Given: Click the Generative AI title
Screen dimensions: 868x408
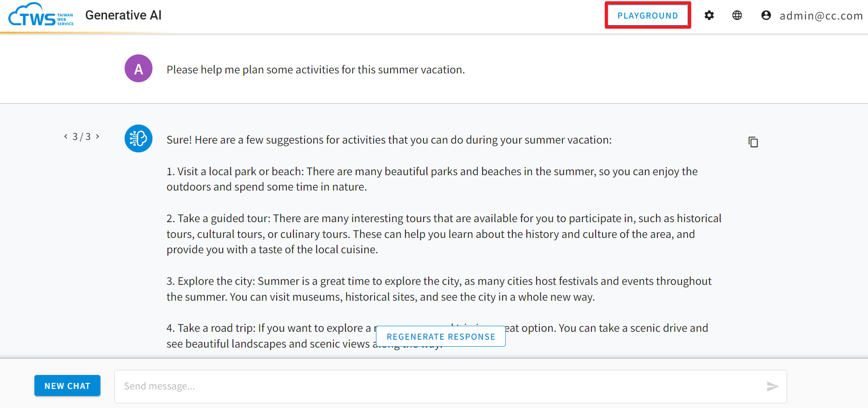Looking at the screenshot, I should 123,15.
